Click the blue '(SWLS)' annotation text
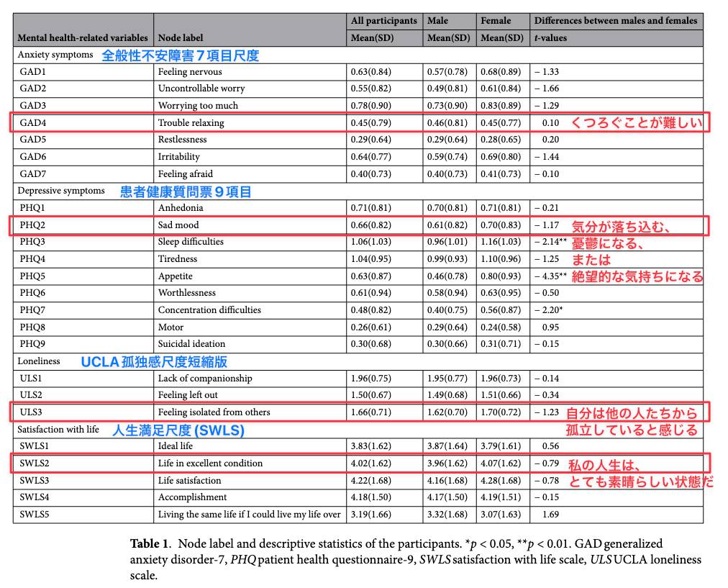The width and height of the screenshot is (728, 588). coord(219,430)
